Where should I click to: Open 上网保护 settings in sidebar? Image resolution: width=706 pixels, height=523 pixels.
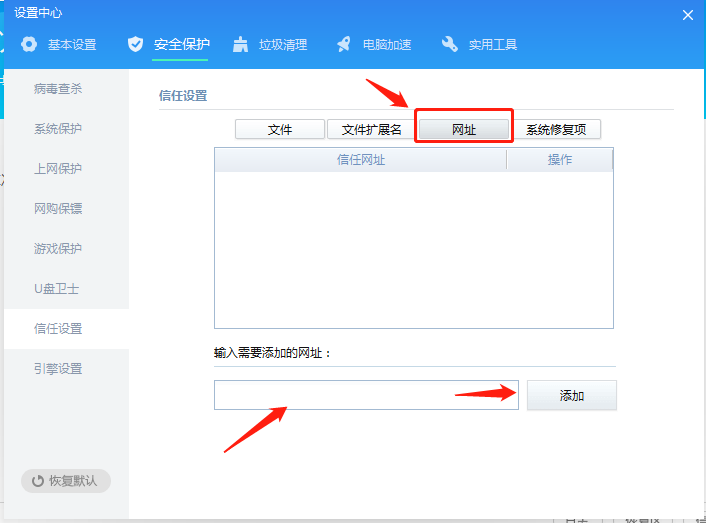tap(67, 169)
